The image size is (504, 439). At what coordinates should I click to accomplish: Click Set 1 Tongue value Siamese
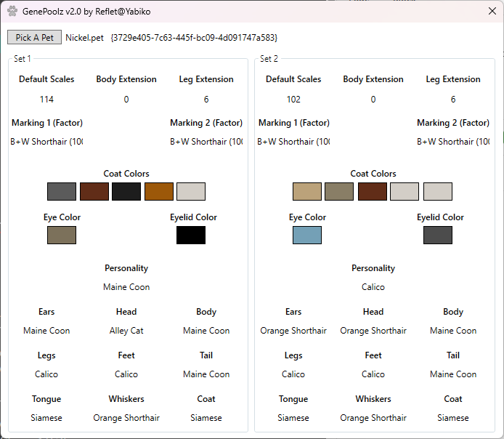[x=46, y=418]
